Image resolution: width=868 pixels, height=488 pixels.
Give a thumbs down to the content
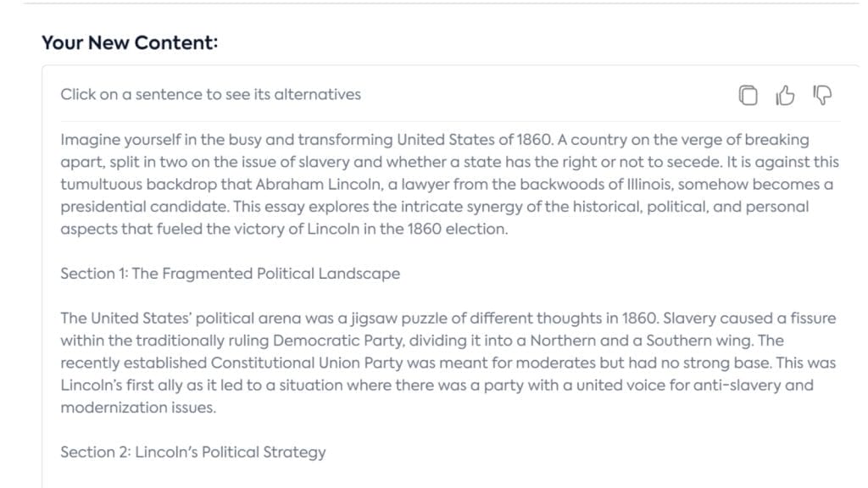[x=822, y=95]
